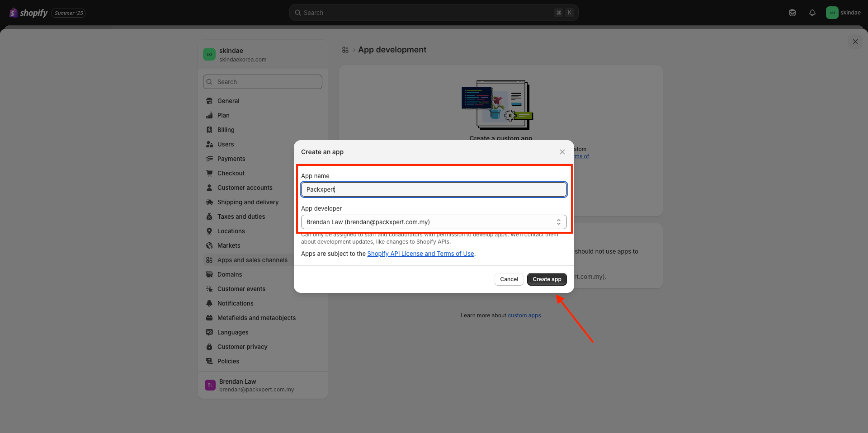Image resolution: width=868 pixels, height=433 pixels.
Task: Click the General settings store icon
Action: [209, 101]
